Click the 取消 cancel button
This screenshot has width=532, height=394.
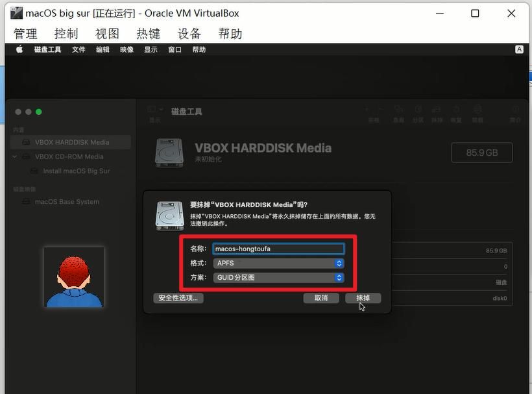321,298
